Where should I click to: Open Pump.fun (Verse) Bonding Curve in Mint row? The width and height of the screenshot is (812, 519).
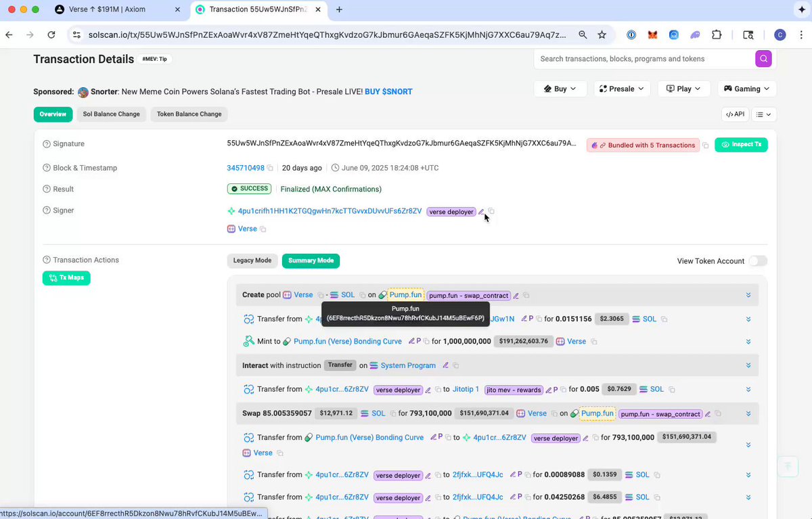click(x=348, y=342)
